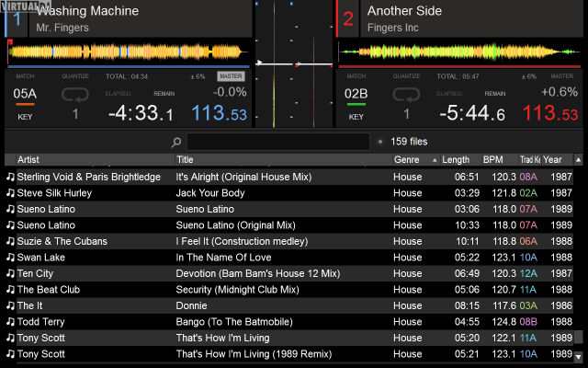Click music note icon for Sterling Void row

[x=10, y=177]
